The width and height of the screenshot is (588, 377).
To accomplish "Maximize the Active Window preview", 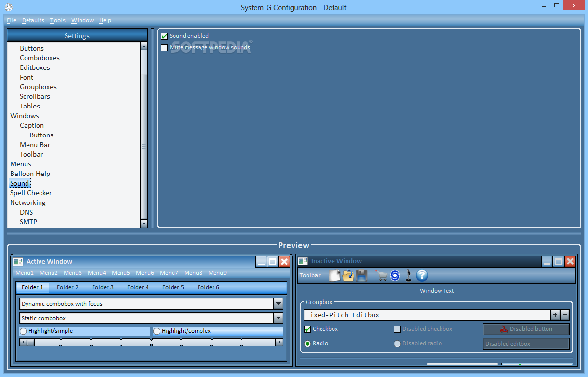I will [x=273, y=262].
